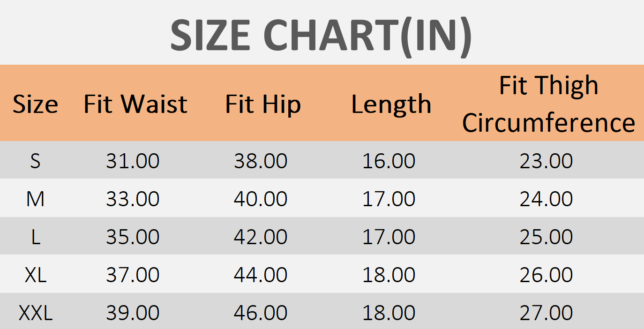The height and width of the screenshot is (329, 644).
Task: Click the M size row label
Action: pos(36,199)
